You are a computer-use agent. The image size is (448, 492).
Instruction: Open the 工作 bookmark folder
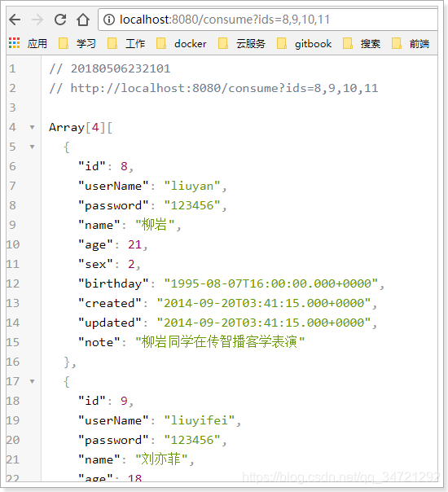pyautogui.click(x=126, y=43)
